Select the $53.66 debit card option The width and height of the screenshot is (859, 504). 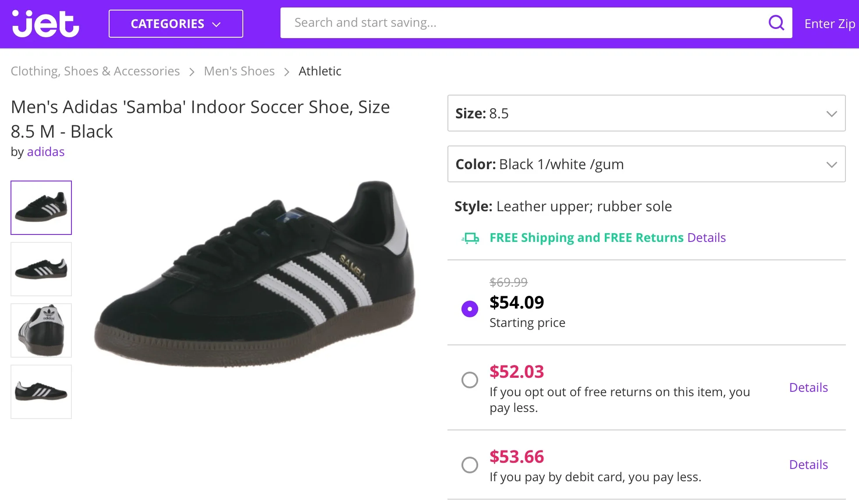coord(470,465)
